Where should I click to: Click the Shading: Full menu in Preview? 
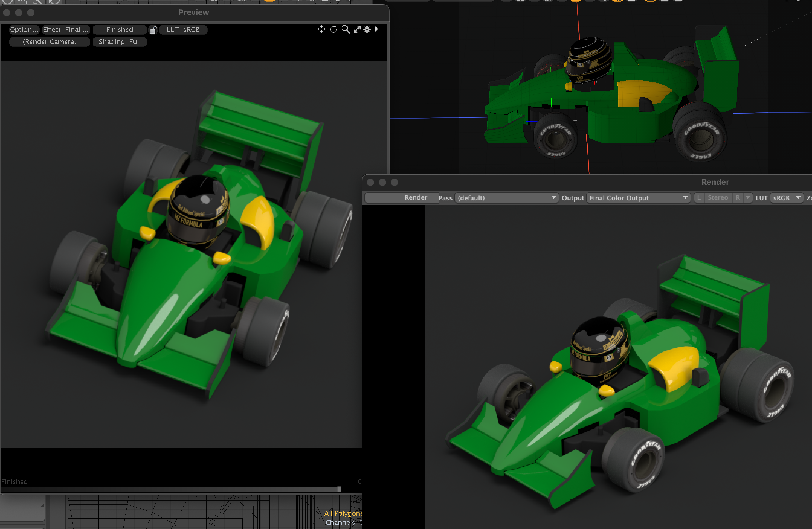point(120,42)
